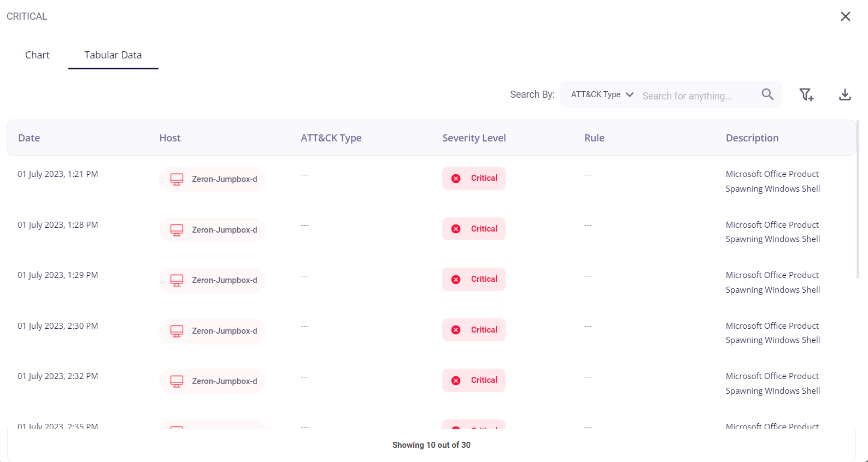Click the Host column header

[170, 138]
